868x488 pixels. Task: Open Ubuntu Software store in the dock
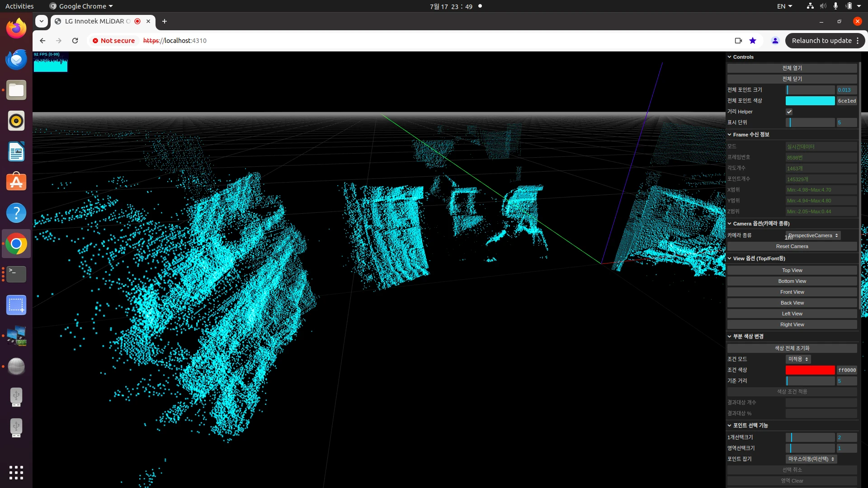pos(16,182)
